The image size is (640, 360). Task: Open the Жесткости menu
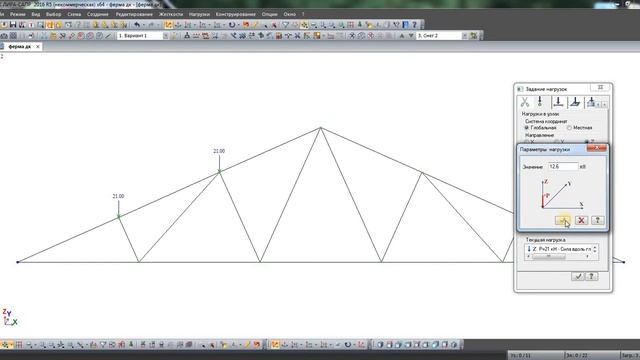[x=171, y=14]
